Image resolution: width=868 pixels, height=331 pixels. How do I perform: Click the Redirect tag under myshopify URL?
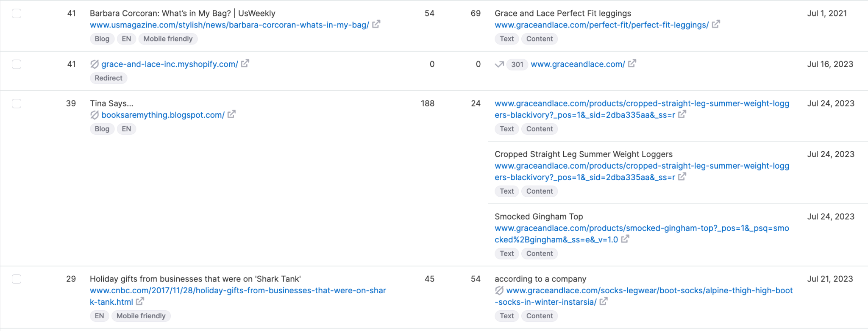[108, 78]
